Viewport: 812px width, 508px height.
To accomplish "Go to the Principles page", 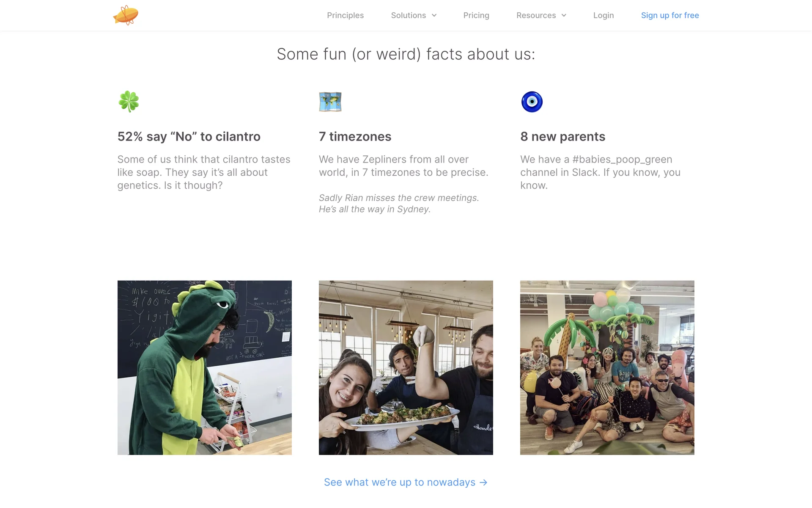I will tap(345, 15).
